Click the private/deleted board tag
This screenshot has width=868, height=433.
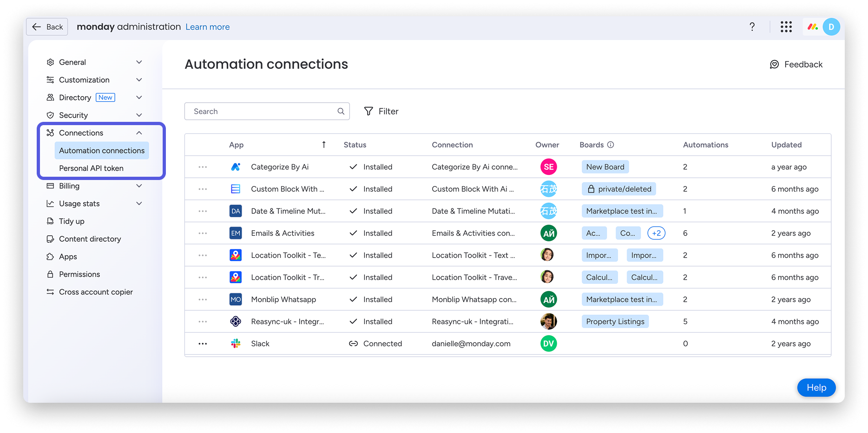619,189
